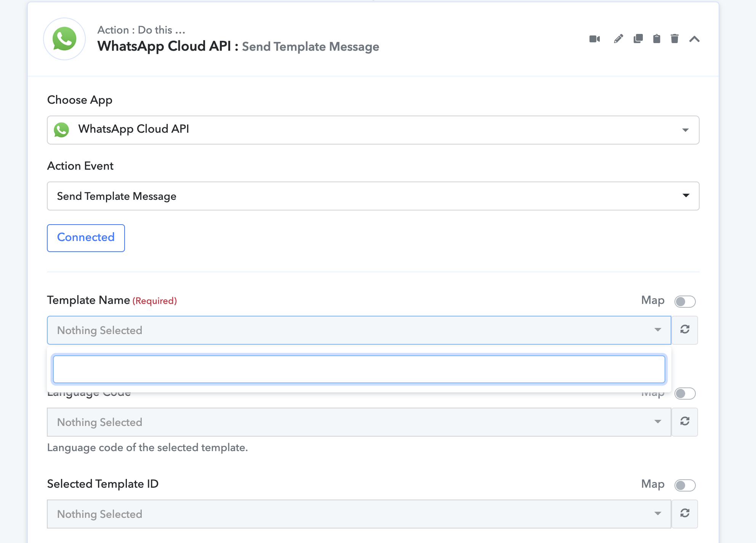The height and width of the screenshot is (543, 756).
Task: Click the pencil edit icon
Action: [618, 39]
